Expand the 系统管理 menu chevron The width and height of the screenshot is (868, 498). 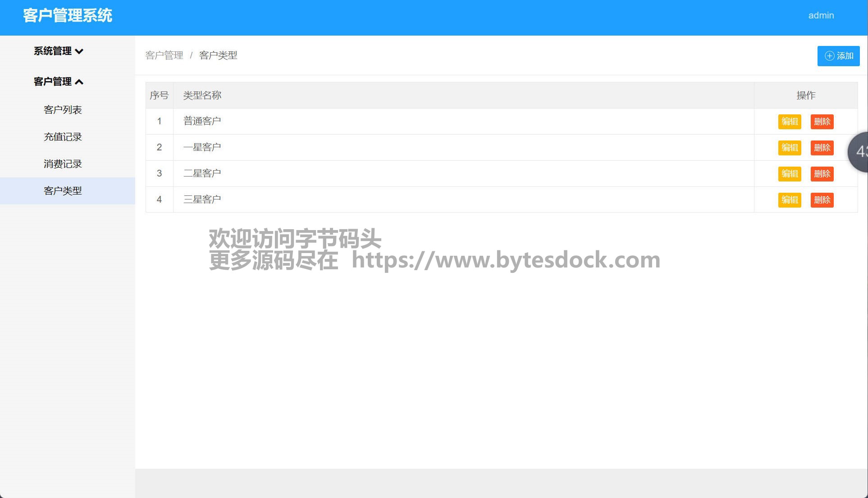(79, 51)
